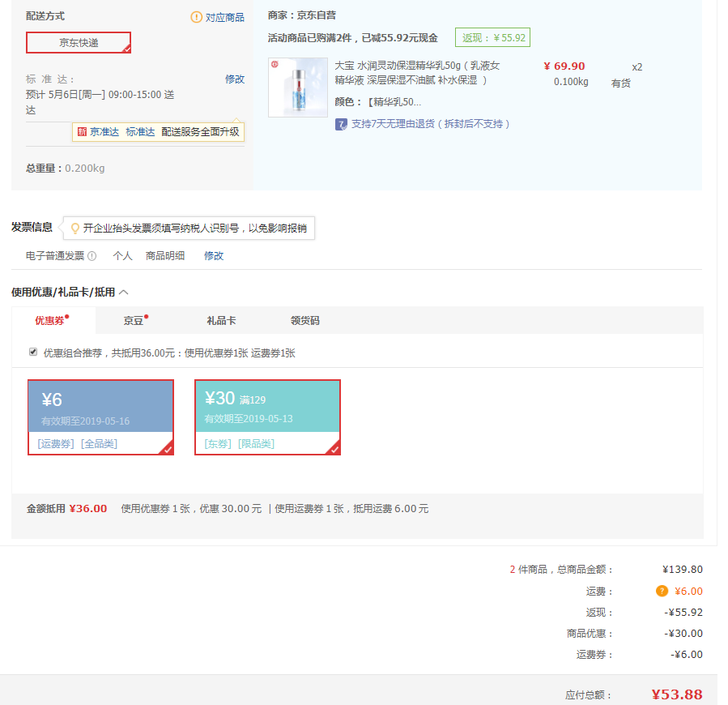
Task: Select the 优惠券 tab
Action: (50, 321)
